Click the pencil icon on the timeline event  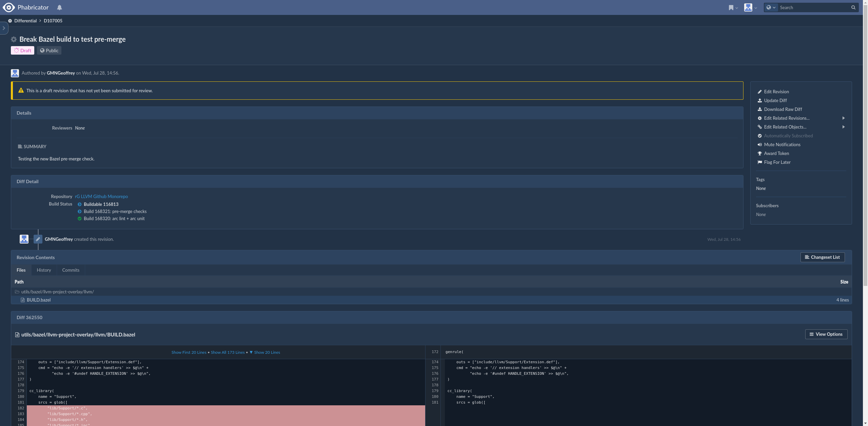click(x=38, y=239)
